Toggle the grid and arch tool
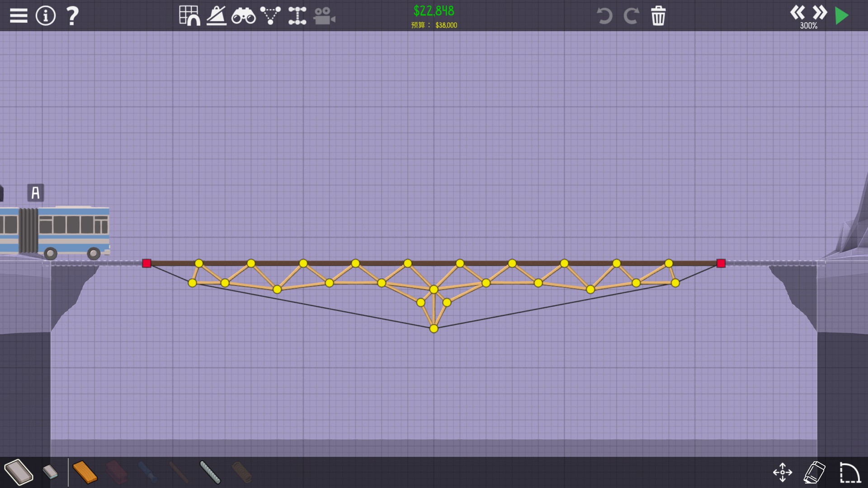 pyautogui.click(x=189, y=16)
